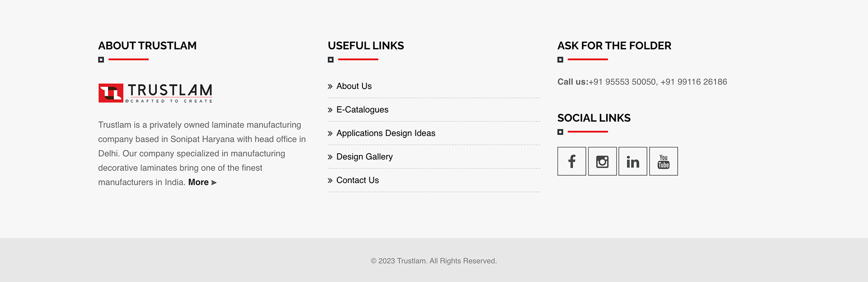The width and height of the screenshot is (868, 282).
Task: Open Applications Design Ideas link
Action: (386, 133)
